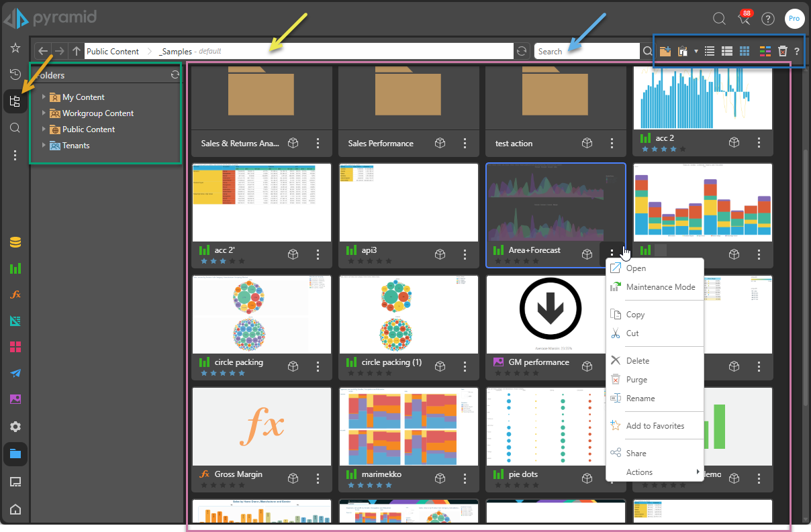Choose Rename from the context menu

[640, 398]
